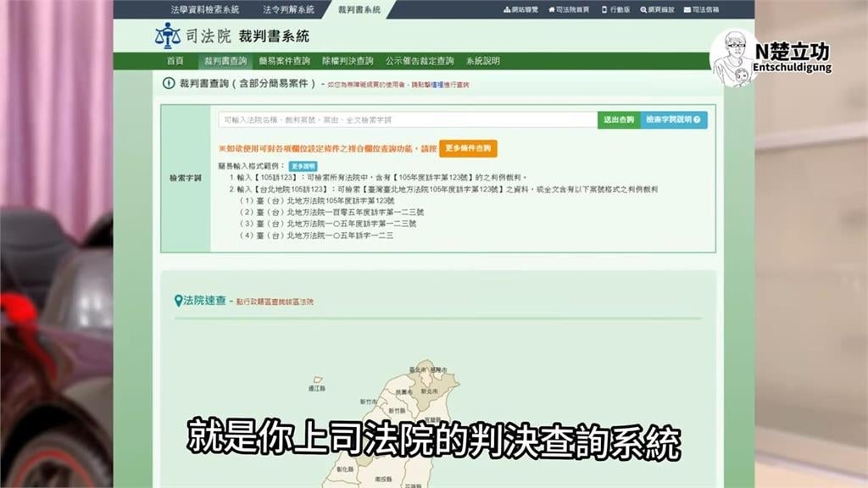868x488 pixels.
Task: Switch to 行動版 mobile version
Action: [615, 9]
